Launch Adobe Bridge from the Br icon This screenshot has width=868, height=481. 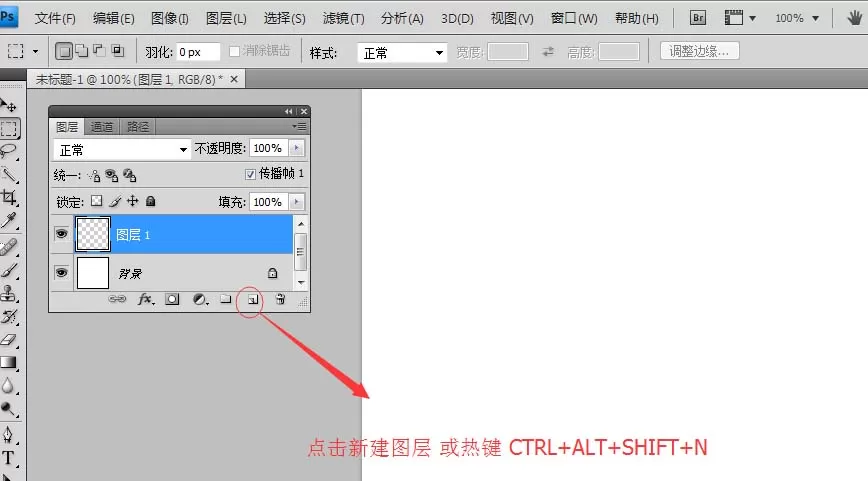pos(698,18)
